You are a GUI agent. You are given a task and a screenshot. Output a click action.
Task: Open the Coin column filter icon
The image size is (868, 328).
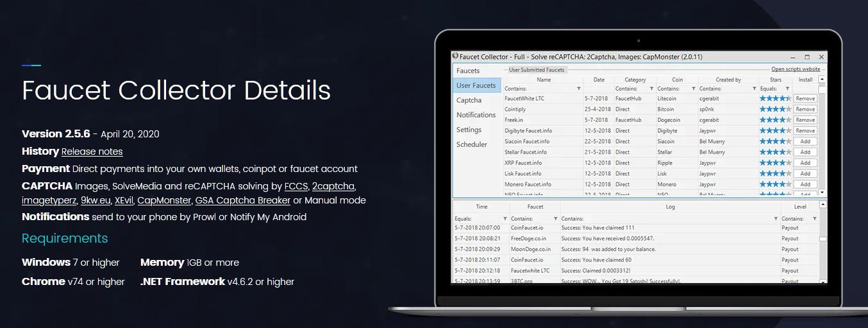[694, 89]
